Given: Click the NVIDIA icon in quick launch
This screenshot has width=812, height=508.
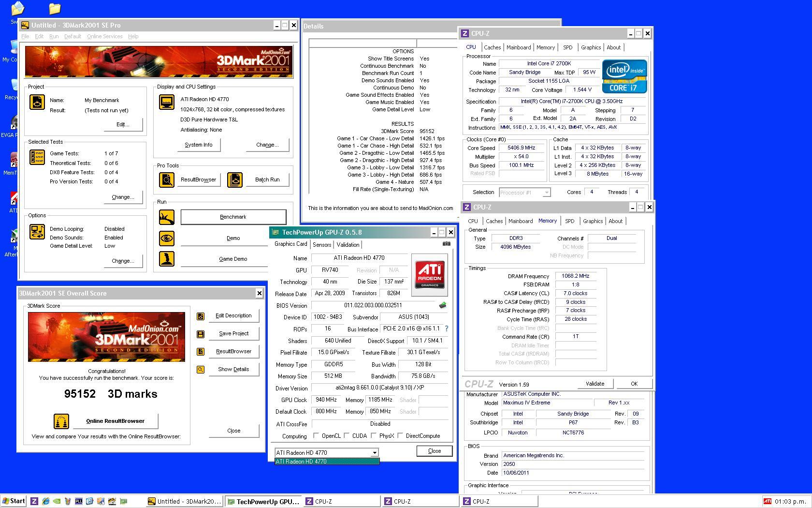Looking at the screenshot, I should point(57,501).
